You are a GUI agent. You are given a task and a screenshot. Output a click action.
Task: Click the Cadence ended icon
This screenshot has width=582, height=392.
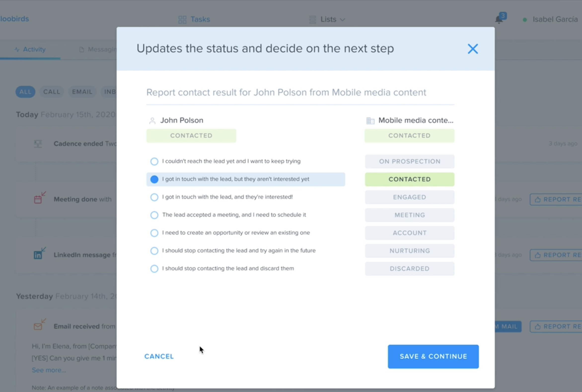coord(38,143)
